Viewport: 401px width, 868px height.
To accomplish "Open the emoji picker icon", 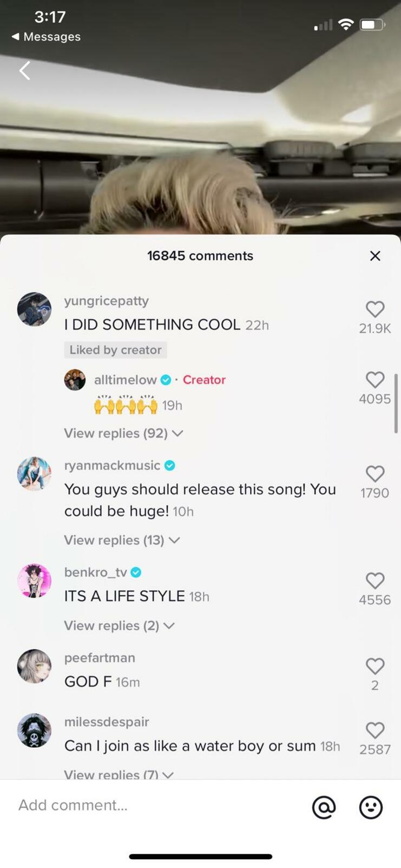I will [371, 807].
